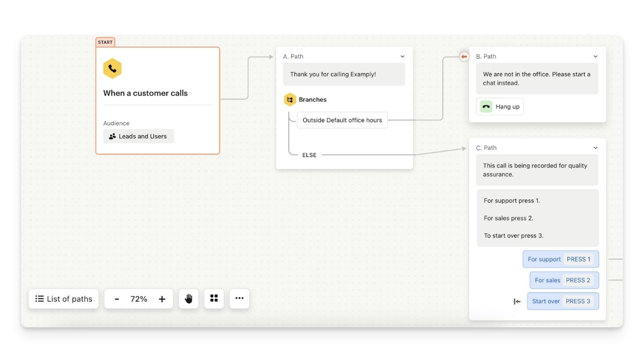Click the Leads and Users people icon
The image size is (644, 362).
coord(112,136)
